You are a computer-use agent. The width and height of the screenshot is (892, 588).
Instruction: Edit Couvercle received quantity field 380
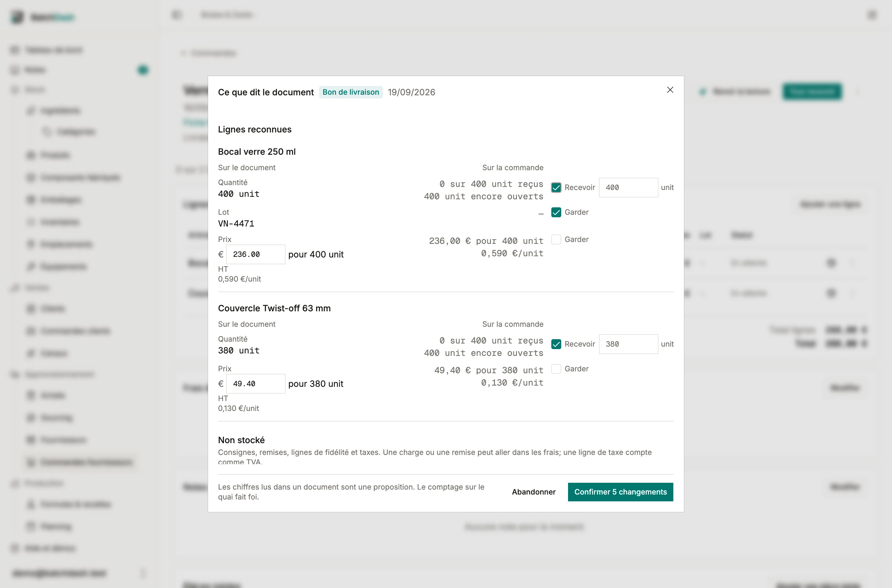coord(628,344)
